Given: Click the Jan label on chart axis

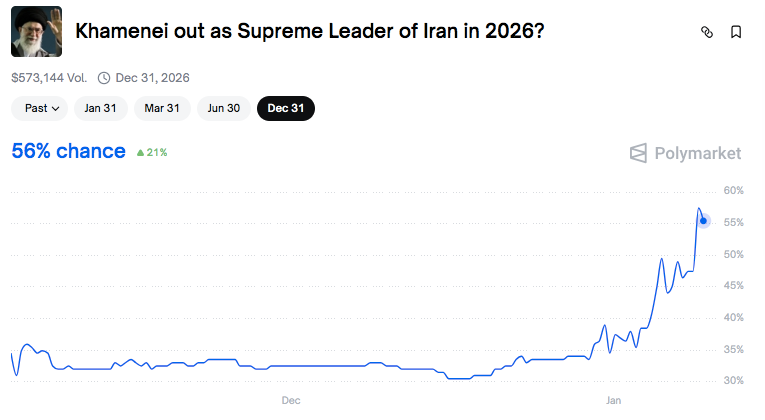Looking at the screenshot, I should (613, 400).
